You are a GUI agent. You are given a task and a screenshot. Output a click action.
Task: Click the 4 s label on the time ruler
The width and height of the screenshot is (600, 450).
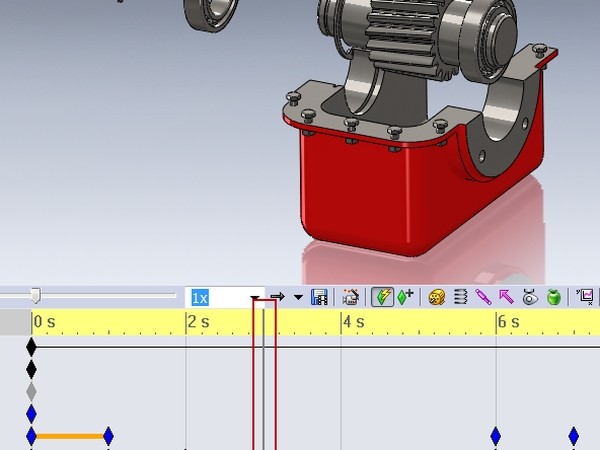354,322
